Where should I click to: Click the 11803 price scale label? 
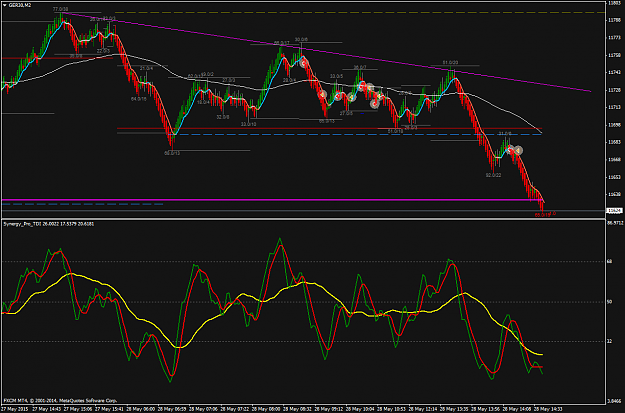point(613,3)
